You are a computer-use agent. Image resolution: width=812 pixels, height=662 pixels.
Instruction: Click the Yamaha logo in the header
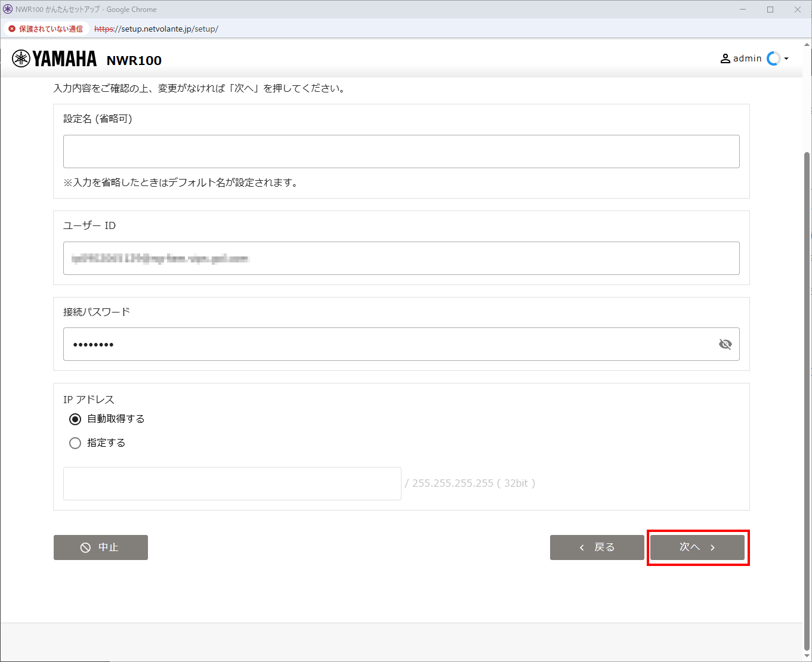(54, 59)
